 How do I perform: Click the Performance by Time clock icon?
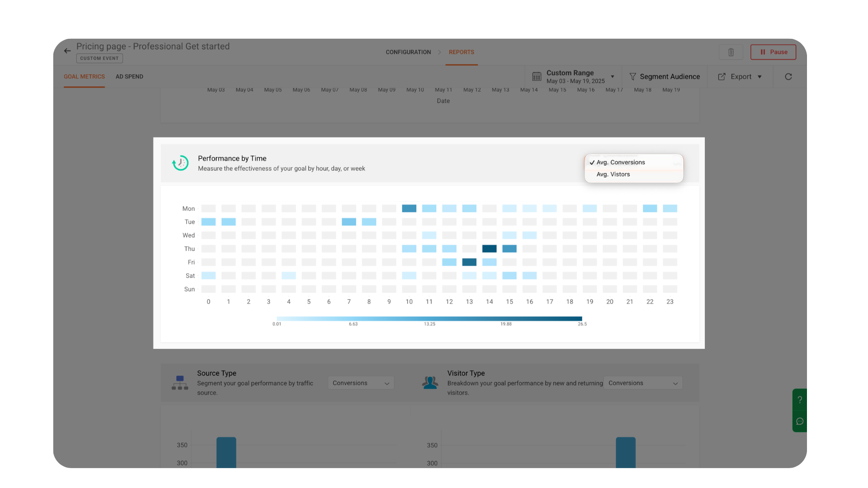coord(180,163)
